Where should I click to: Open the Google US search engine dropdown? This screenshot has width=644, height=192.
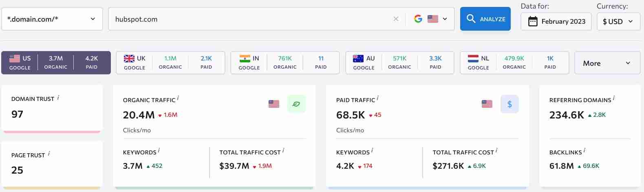[430, 19]
